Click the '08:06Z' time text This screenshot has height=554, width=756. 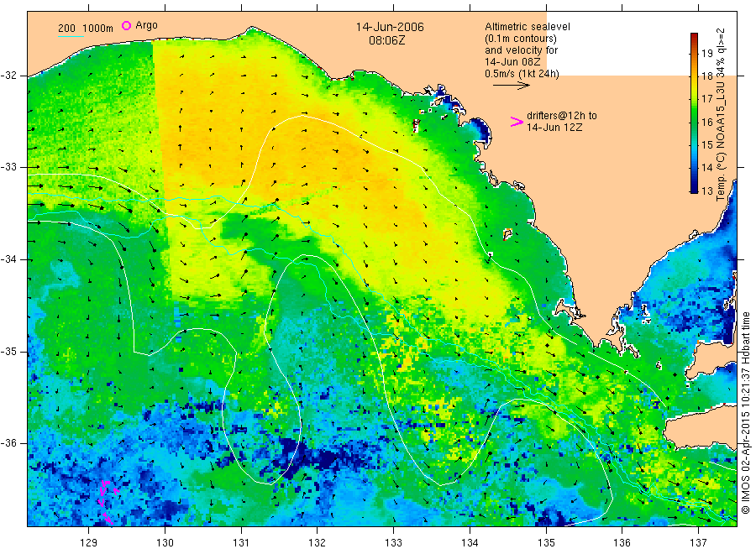(386, 40)
